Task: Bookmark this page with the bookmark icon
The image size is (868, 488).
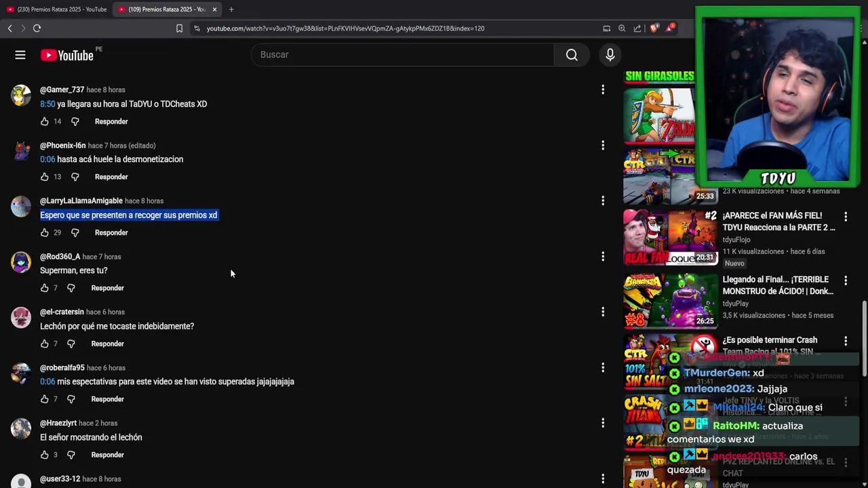Action: coord(179,28)
